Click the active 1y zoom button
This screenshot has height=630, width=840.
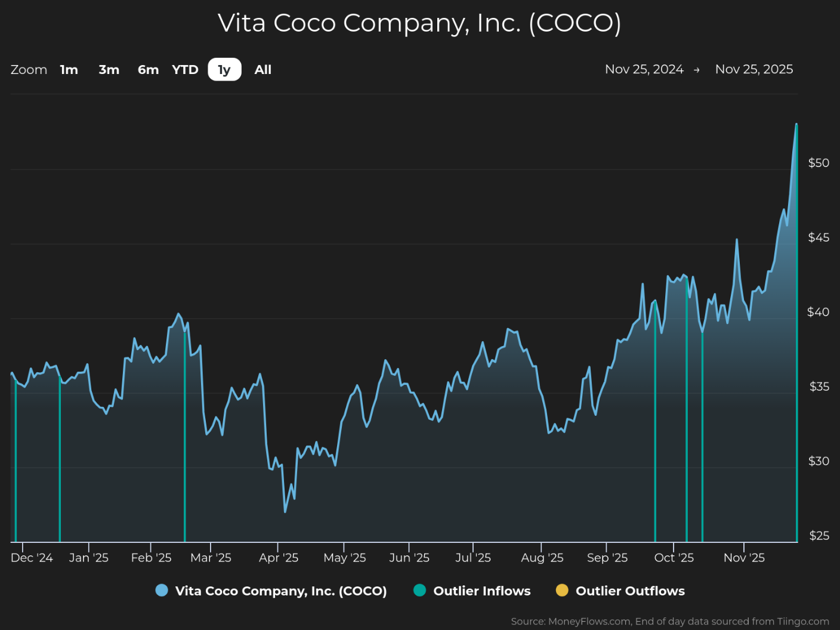coord(224,70)
